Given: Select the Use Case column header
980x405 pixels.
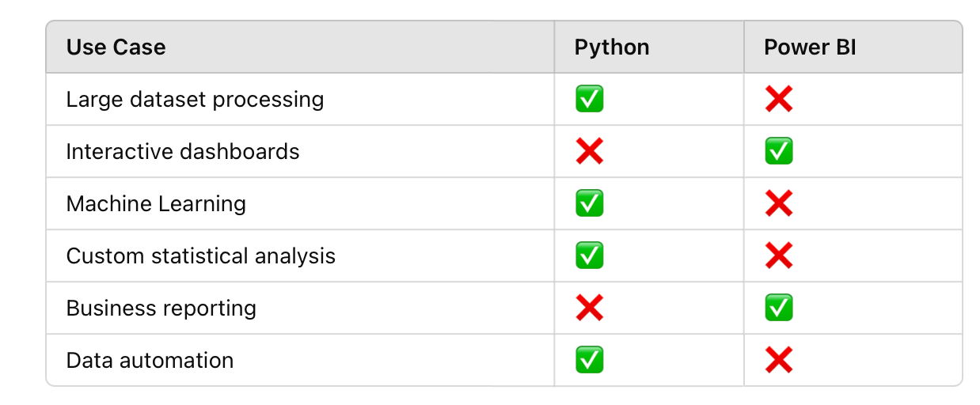Looking at the screenshot, I should (116, 47).
